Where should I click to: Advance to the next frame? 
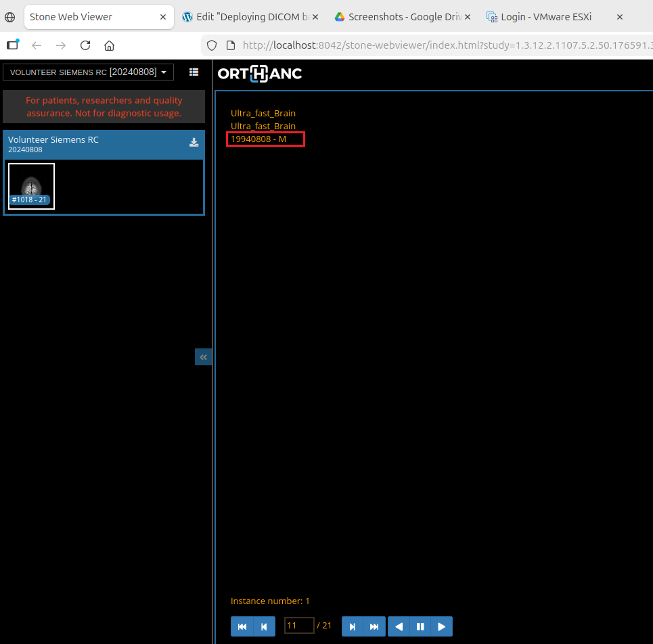pyautogui.click(x=353, y=626)
